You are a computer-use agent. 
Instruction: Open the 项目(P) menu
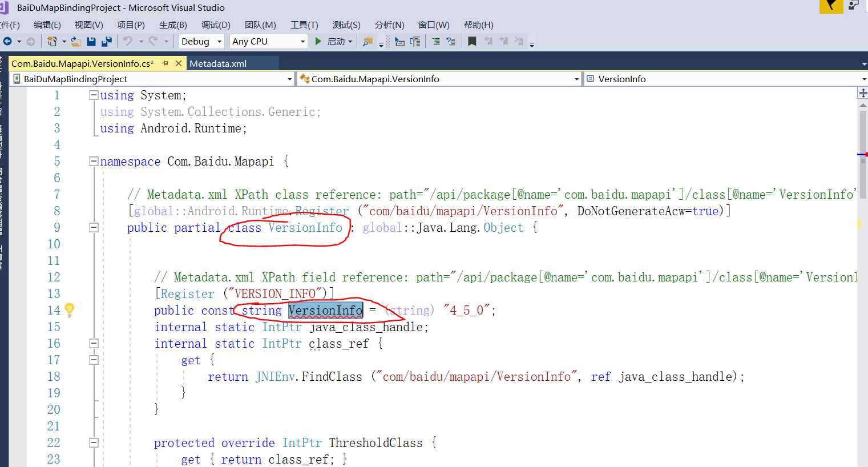point(131,25)
